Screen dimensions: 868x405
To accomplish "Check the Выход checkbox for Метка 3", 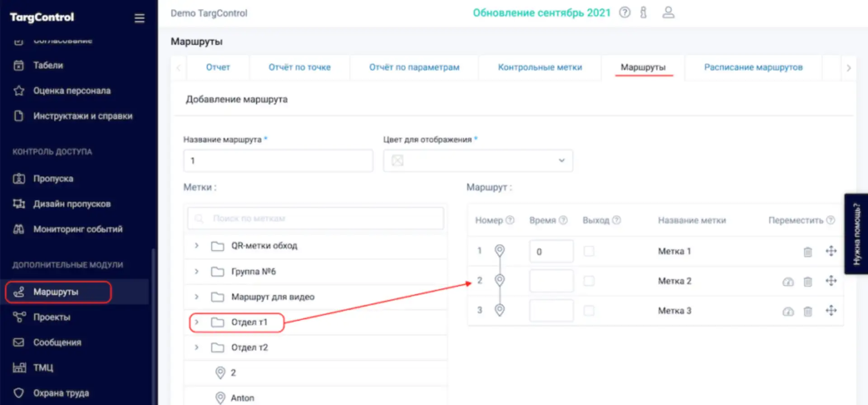I will coord(589,311).
